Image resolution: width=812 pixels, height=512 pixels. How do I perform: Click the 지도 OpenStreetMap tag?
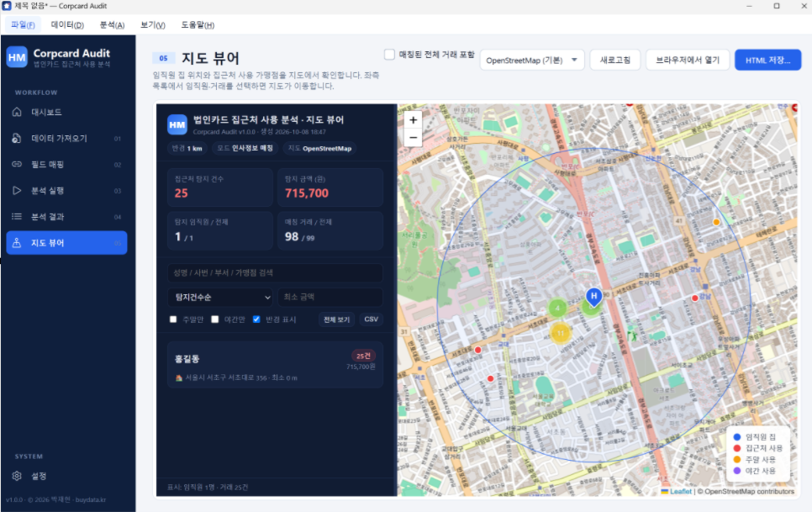point(319,149)
